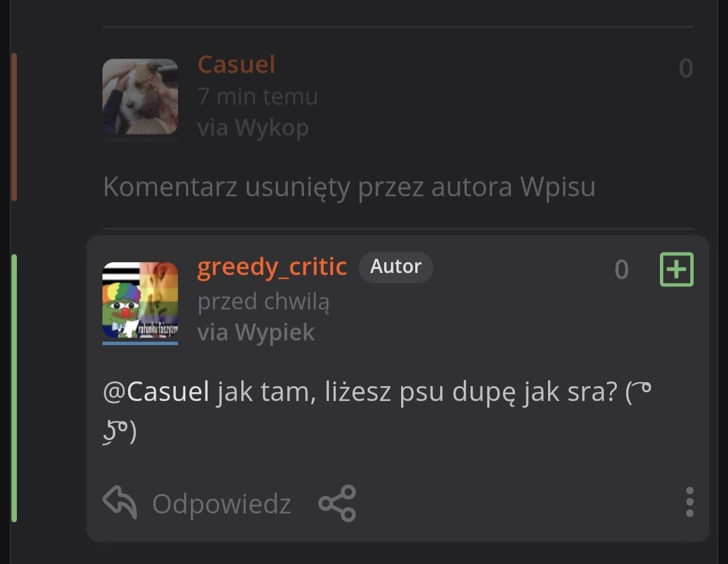The width and height of the screenshot is (728, 564).
Task: Open the 'via Wypiek' source link
Action: pyautogui.click(x=256, y=332)
